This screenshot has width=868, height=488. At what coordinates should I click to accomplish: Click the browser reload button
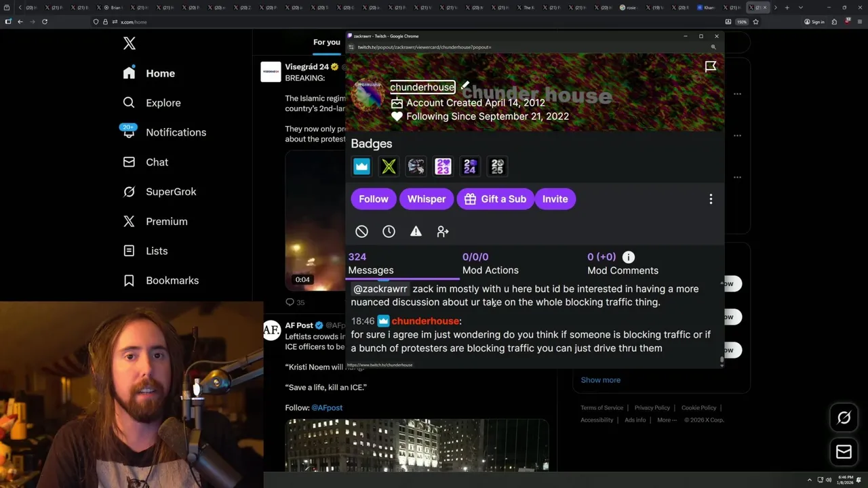[x=45, y=22]
